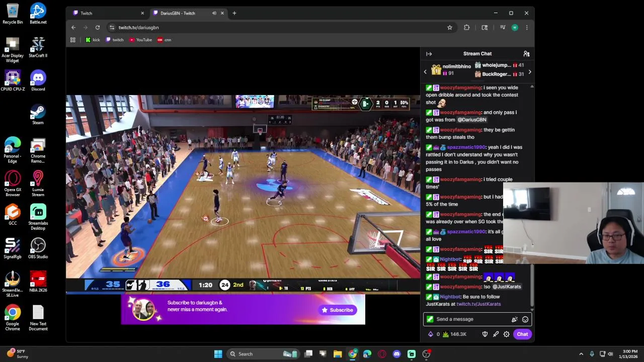Screen dimensions: 644x362
Task: Close the first Twitch tab
Action: coord(142,13)
